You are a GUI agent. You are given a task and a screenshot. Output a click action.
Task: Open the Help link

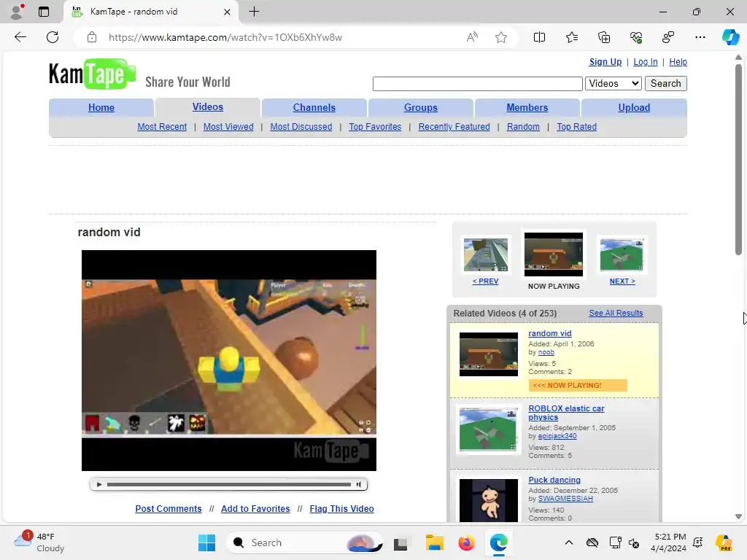pos(678,62)
